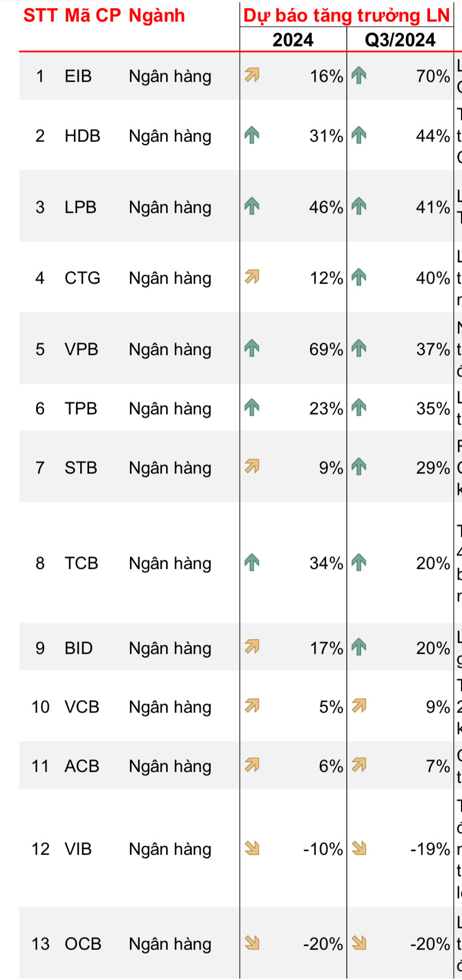Screen dimensions: 462x980
Task: Click VCB's Q3/2024 diagonal arrow icon
Action: tap(359, 706)
